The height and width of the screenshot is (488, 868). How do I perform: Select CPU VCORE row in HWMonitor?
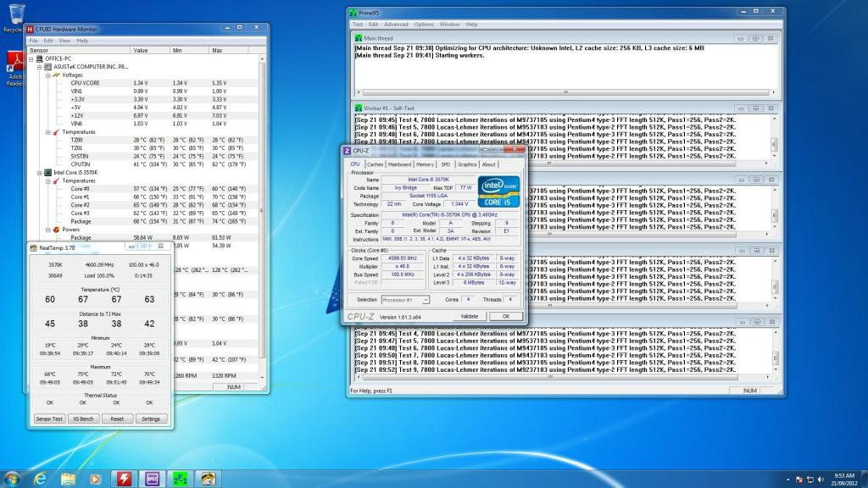[x=142, y=83]
